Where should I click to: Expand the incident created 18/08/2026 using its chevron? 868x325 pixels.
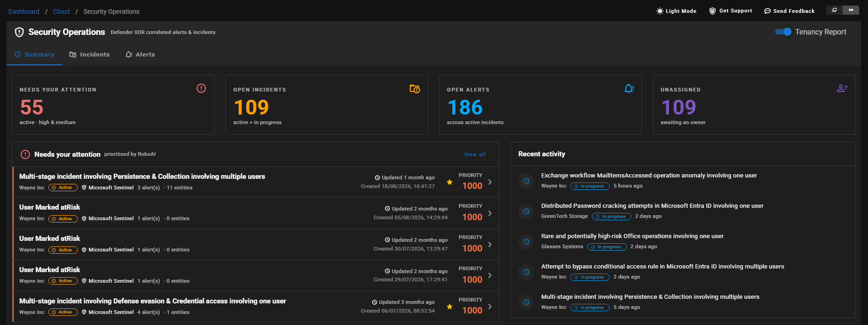(x=490, y=182)
